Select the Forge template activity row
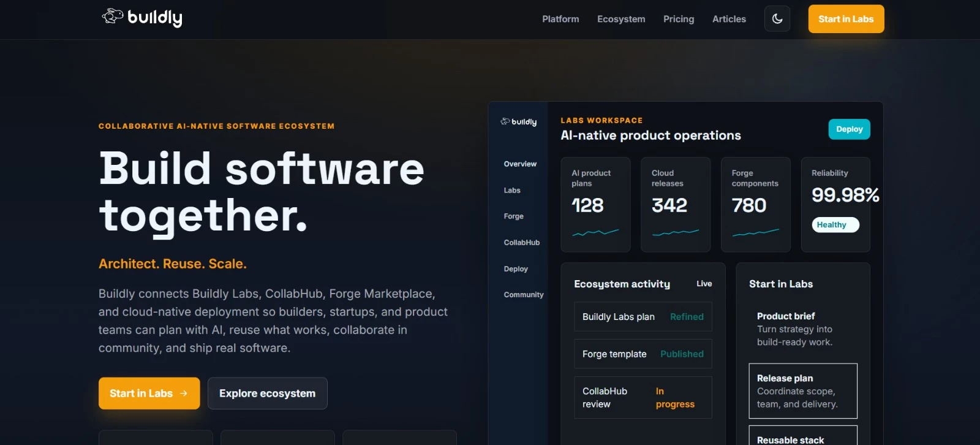This screenshot has width=980, height=445. (643, 354)
